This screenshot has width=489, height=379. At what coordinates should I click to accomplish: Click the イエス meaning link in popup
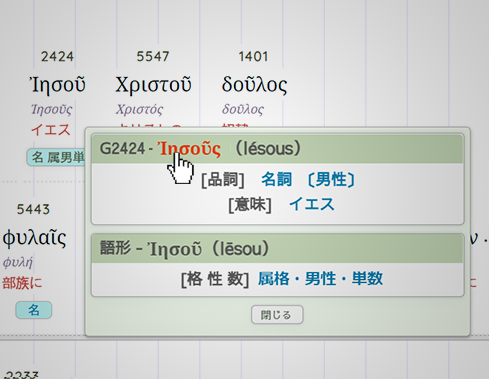[x=312, y=204]
